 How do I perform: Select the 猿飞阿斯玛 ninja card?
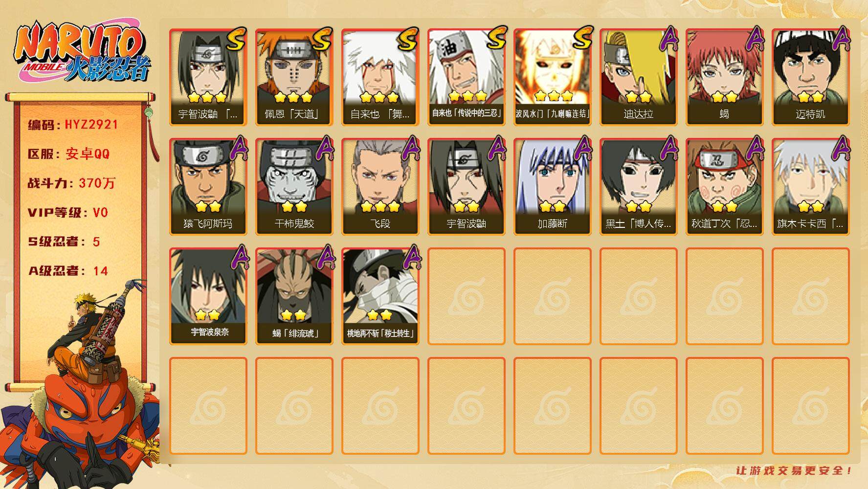tap(208, 187)
